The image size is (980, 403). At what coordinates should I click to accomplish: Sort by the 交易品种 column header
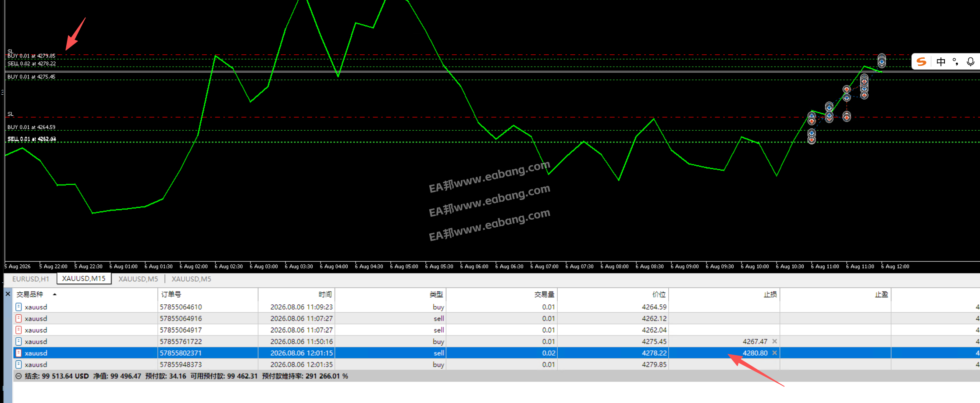click(30, 294)
